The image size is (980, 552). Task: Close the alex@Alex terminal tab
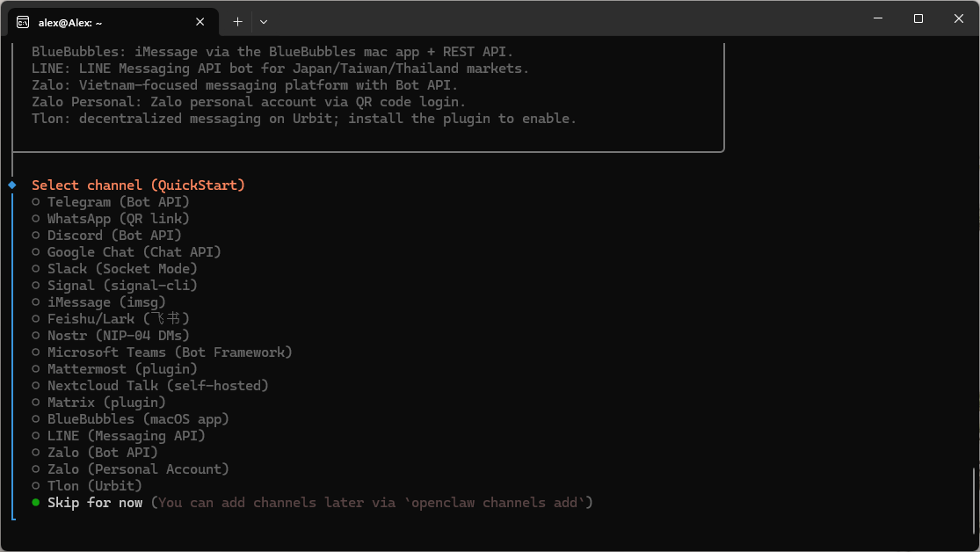(x=200, y=21)
